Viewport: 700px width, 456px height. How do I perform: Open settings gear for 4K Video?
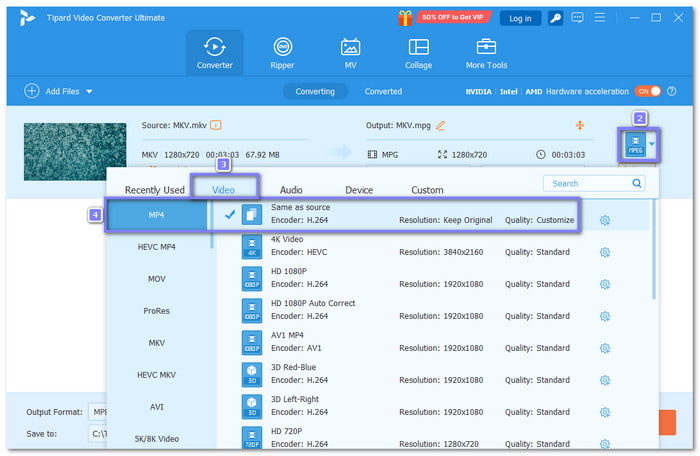(605, 252)
